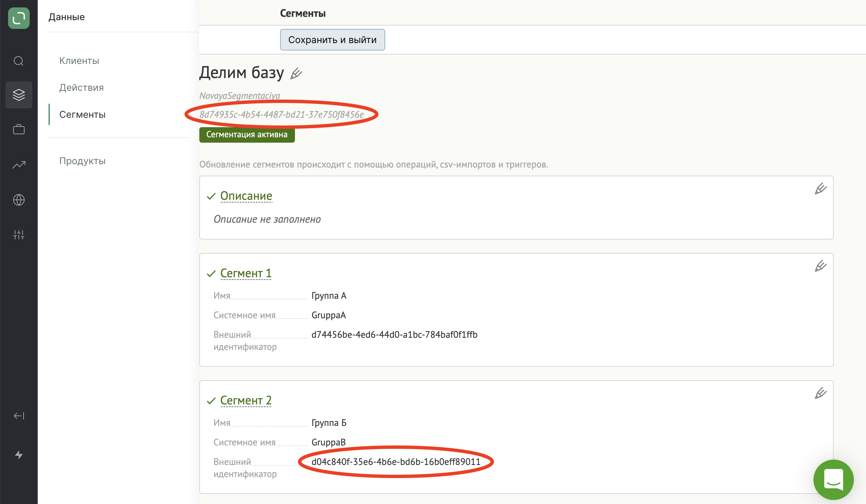Viewport: 866px width, 504px height.
Task: Click the 'Делим базу' title text
Action: click(x=242, y=73)
